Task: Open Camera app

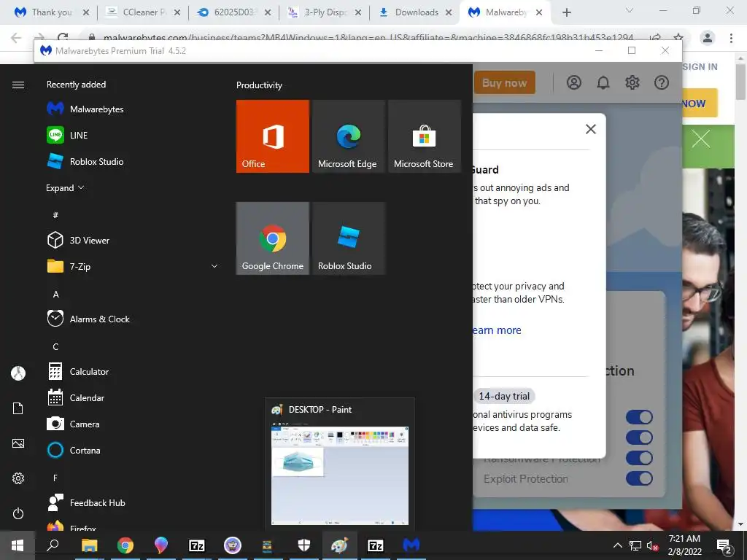Action: click(x=86, y=424)
